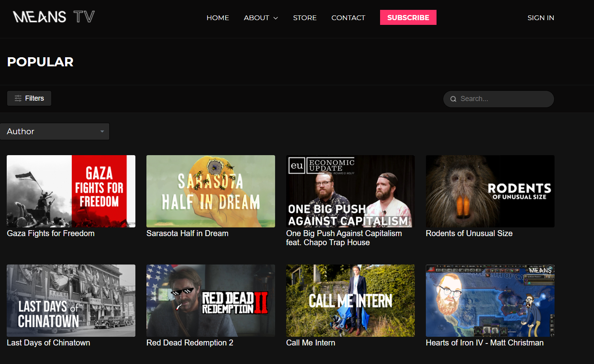Click the Rodents of Unusual Size title link

(x=469, y=233)
